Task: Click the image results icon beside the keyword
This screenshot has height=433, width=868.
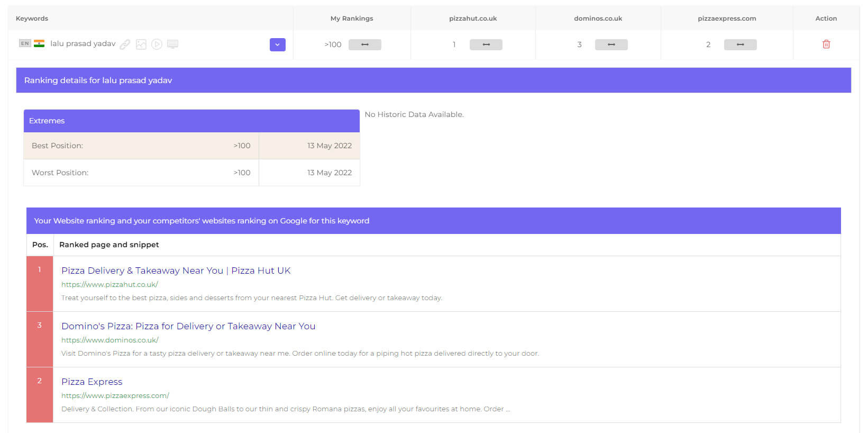Action: [141, 44]
